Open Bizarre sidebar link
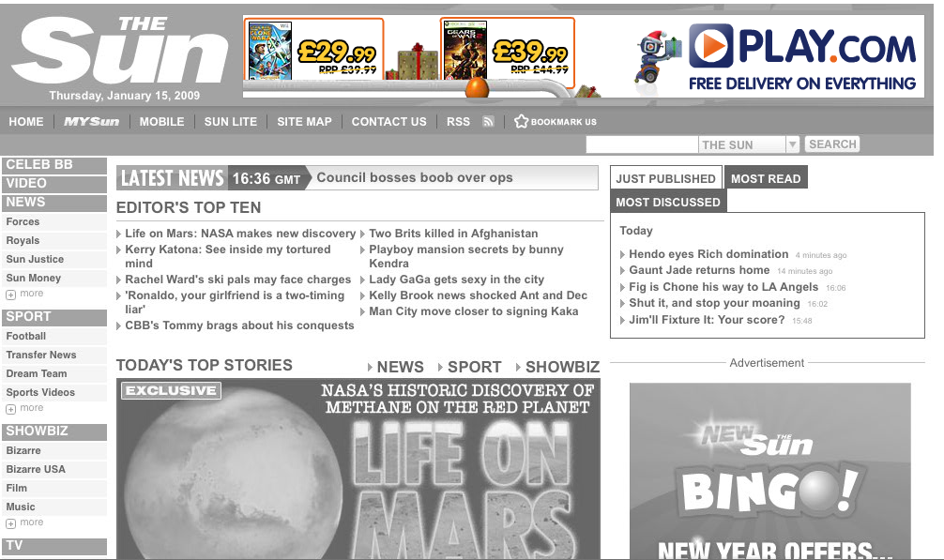Image resolution: width=944 pixels, height=560 pixels. click(54, 450)
